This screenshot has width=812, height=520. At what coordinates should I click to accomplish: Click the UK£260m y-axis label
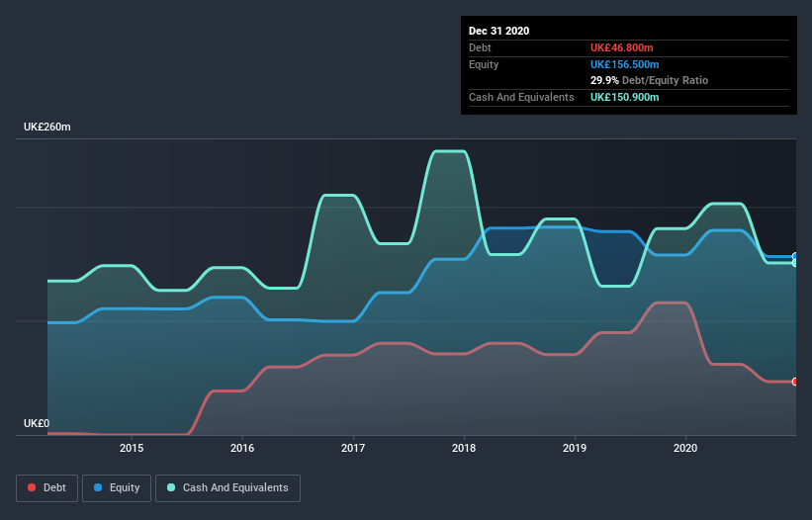coord(47,127)
